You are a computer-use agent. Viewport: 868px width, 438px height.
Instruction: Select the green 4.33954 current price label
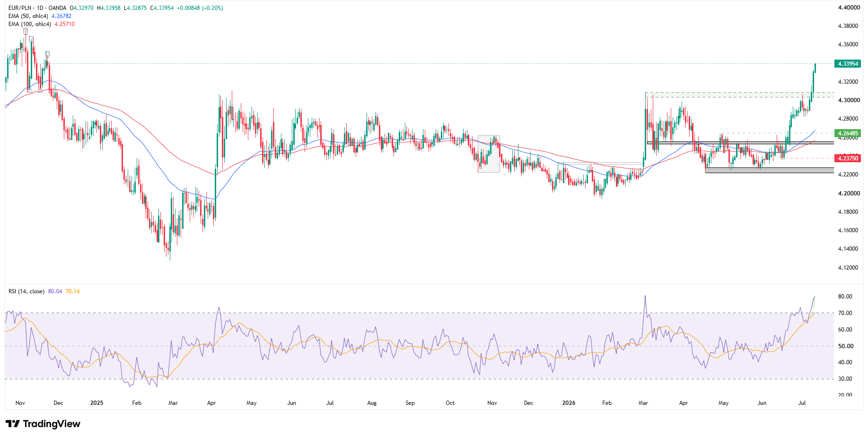[x=848, y=64]
